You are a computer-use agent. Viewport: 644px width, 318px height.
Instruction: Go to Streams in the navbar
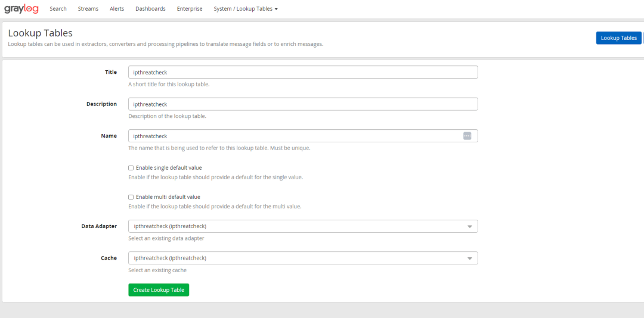click(x=88, y=9)
